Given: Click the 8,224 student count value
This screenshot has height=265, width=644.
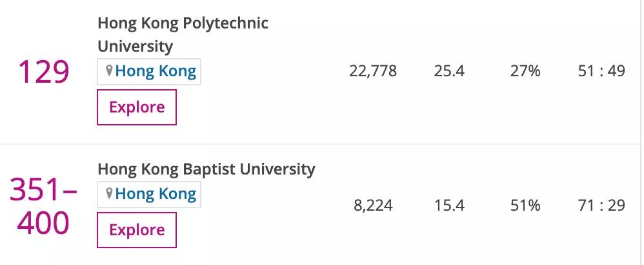Looking at the screenshot, I should [x=373, y=206].
